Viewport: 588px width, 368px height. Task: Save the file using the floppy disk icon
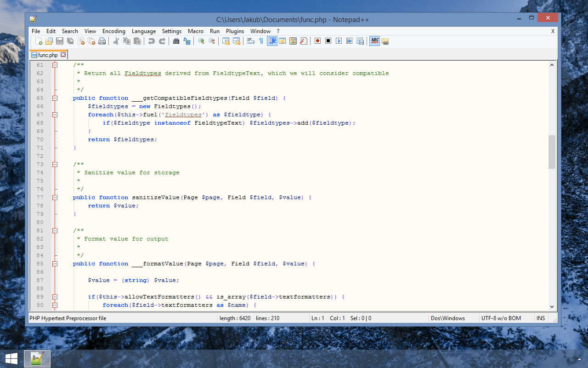click(60, 41)
